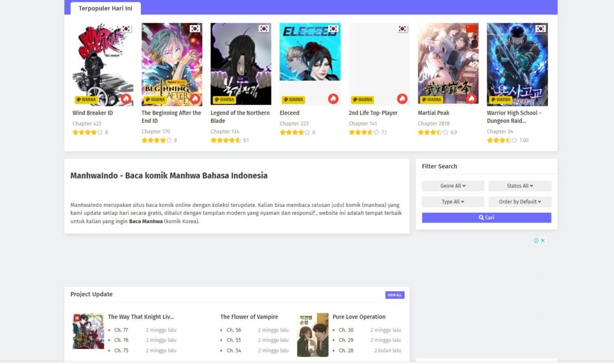
Task: Click the Baca Manhwa bold link text
Action: coord(146,221)
